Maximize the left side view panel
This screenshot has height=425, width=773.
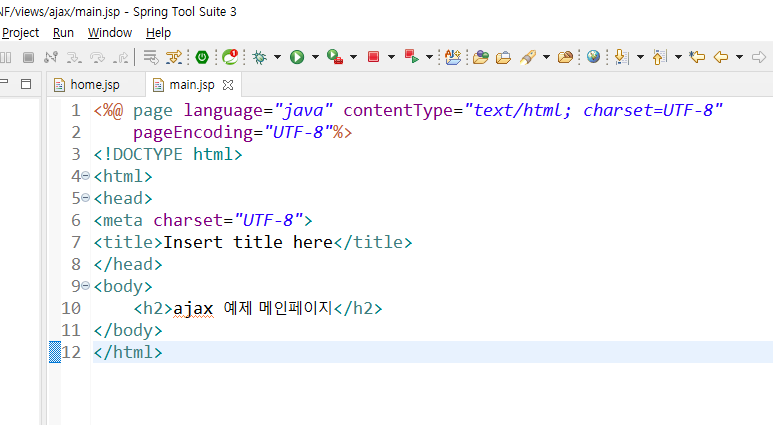click(26, 84)
